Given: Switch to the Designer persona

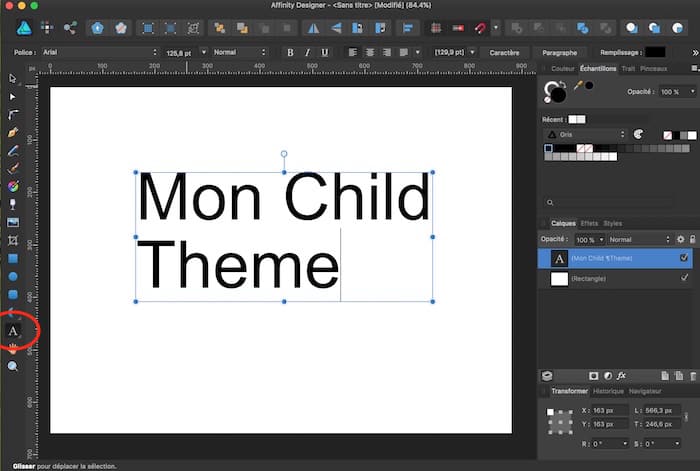Looking at the screenshot, I should pyautogui.click(x=24, y=28).
